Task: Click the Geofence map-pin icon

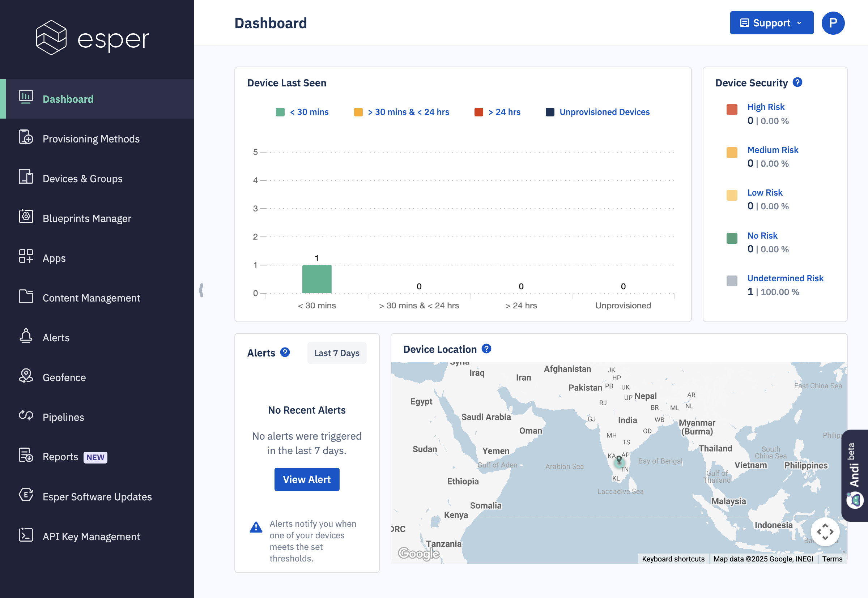Action: tap(26, 376)
